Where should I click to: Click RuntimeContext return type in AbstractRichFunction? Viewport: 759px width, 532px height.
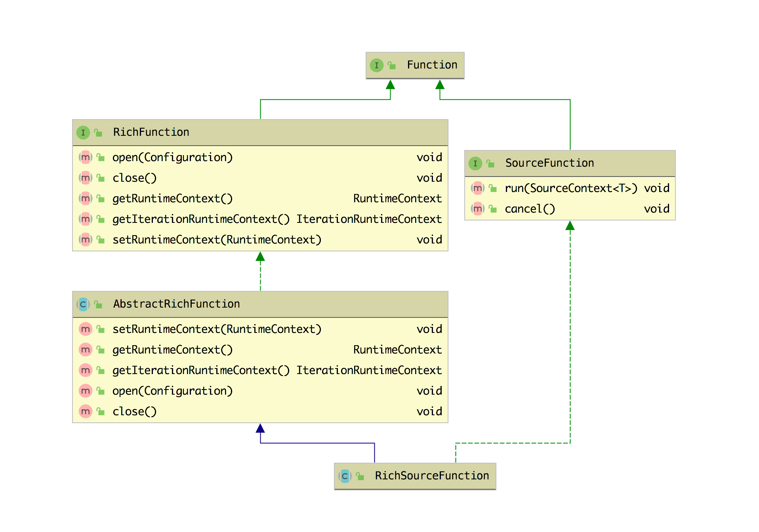(397, 350)
